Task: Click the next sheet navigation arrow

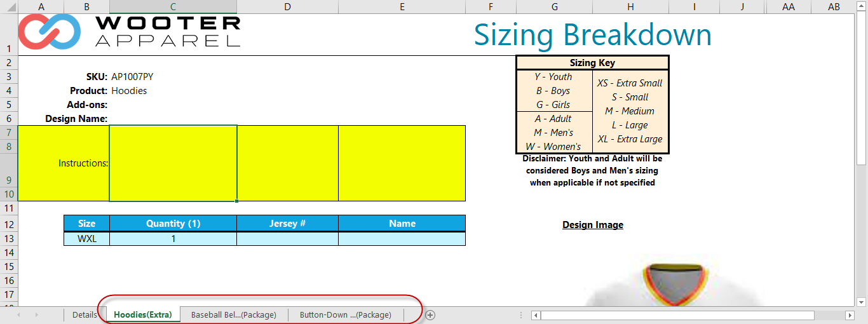Action: click(36, 315)
